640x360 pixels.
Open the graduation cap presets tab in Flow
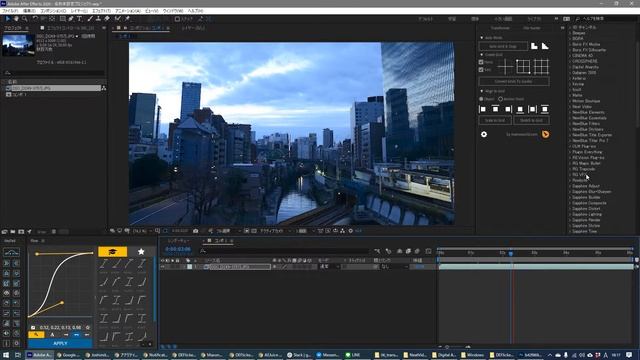point(113,251)
